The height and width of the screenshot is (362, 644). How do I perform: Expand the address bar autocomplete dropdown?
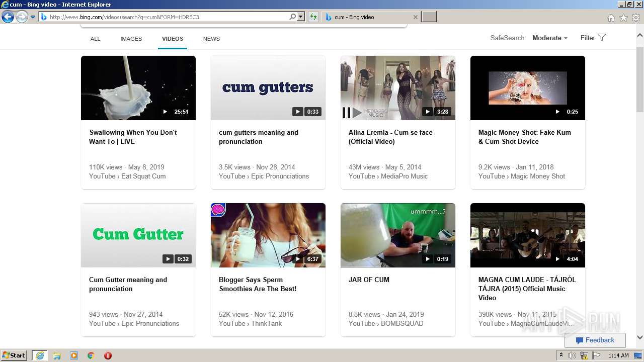(301, 17)
